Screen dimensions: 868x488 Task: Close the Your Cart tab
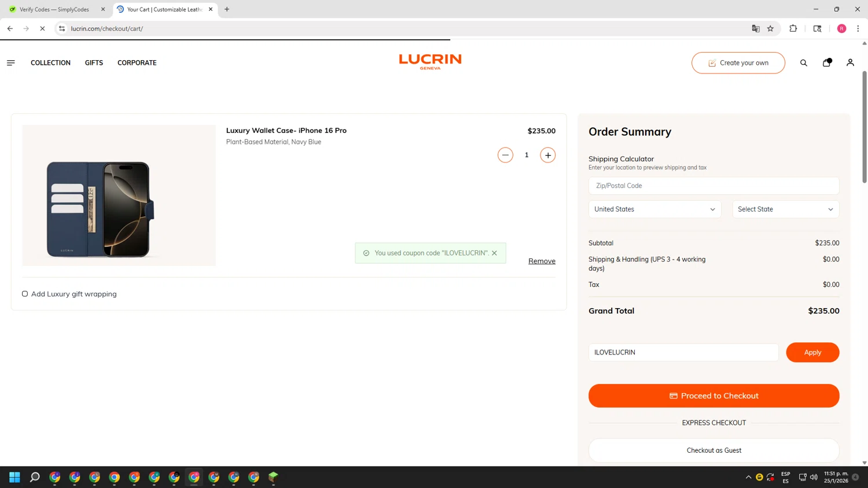[x=211, y=9]
